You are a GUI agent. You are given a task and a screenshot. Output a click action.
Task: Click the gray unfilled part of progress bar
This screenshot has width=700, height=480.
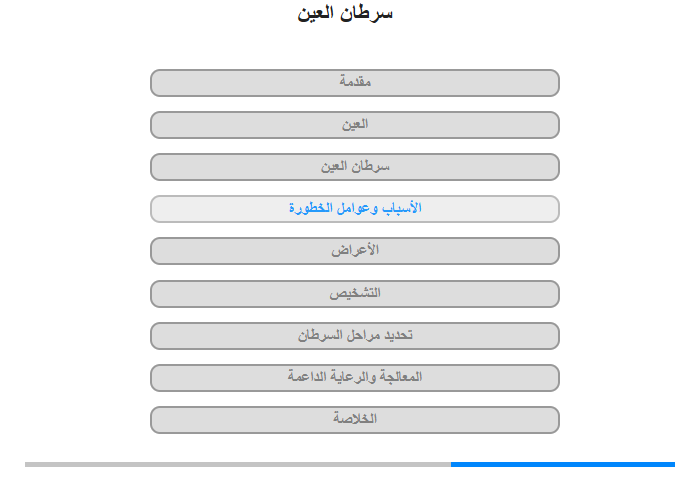pyautogui.click(x=238, y=464)
